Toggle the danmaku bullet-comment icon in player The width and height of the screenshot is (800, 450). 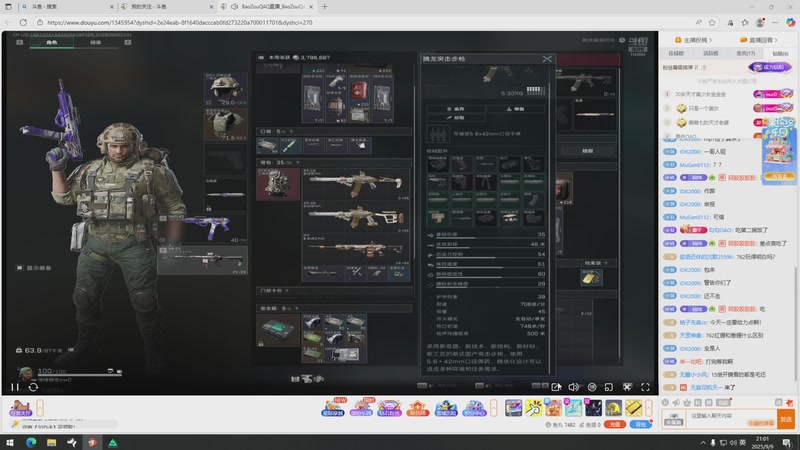click(x=592, y=387)
